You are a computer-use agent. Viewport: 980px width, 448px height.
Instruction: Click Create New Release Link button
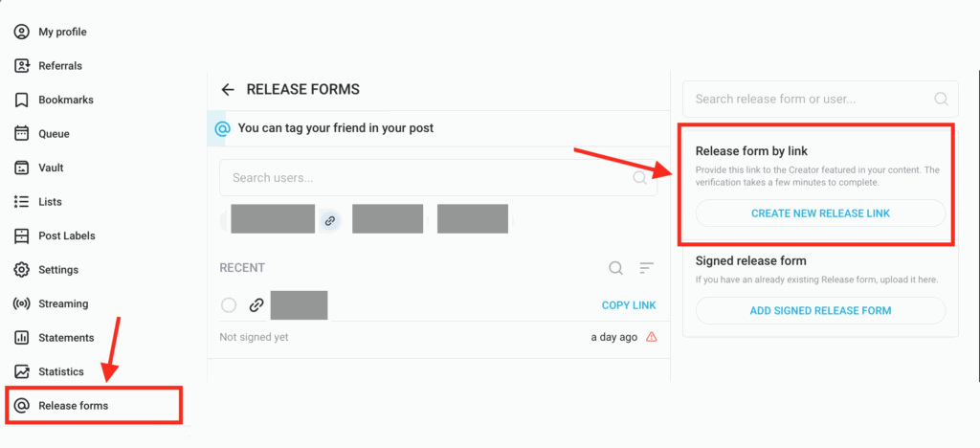point(820,213)
